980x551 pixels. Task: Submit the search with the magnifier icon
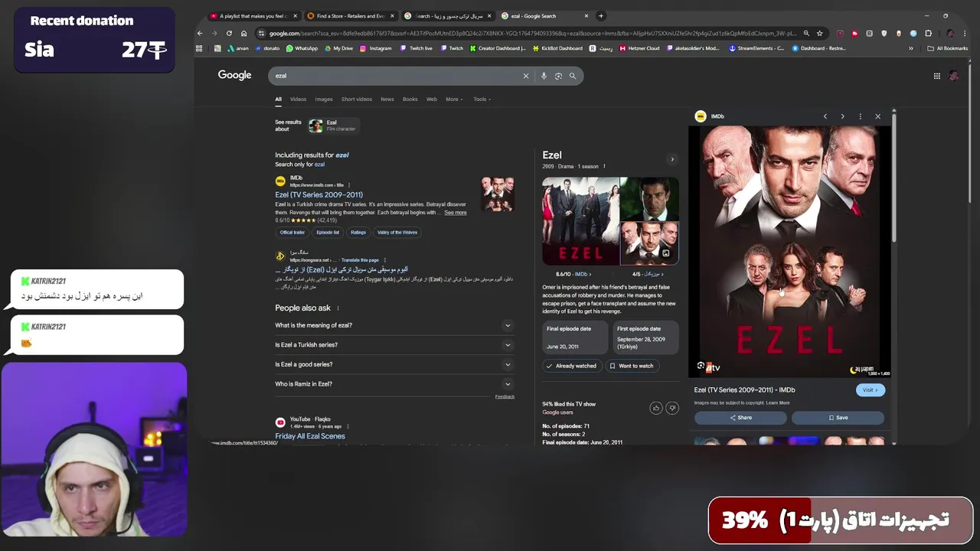572,76
